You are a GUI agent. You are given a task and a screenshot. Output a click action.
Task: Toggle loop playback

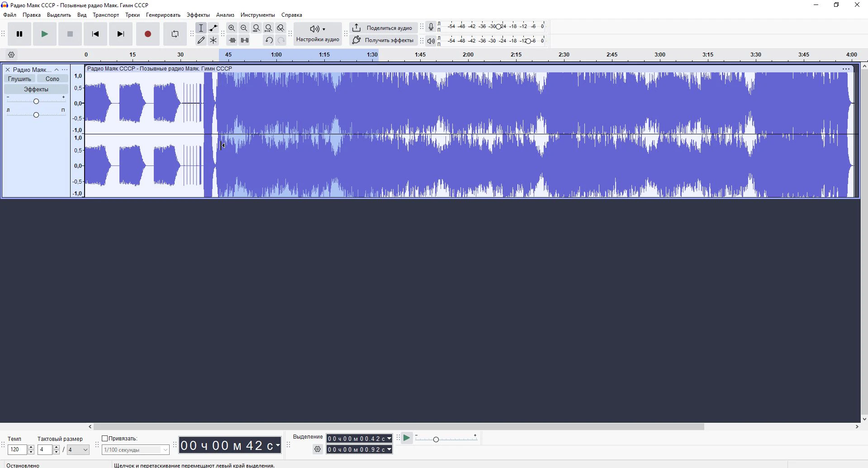click(175, 34)
